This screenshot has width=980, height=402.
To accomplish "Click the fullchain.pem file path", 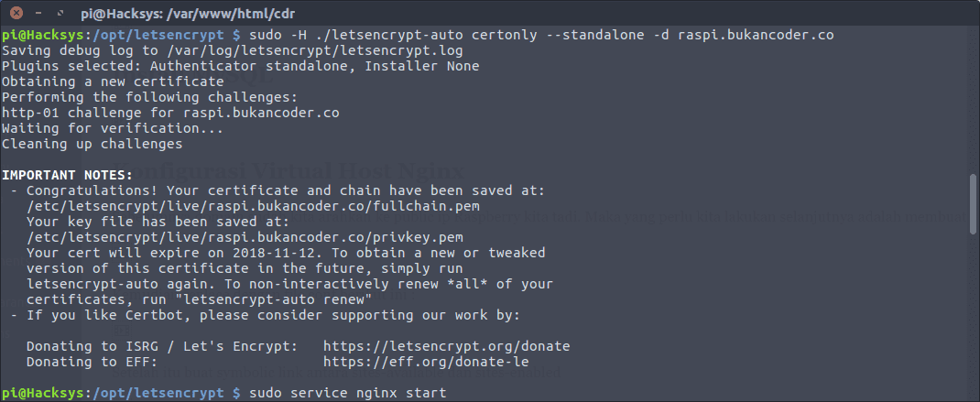I will pyautogui.click(x=257, y=206).
